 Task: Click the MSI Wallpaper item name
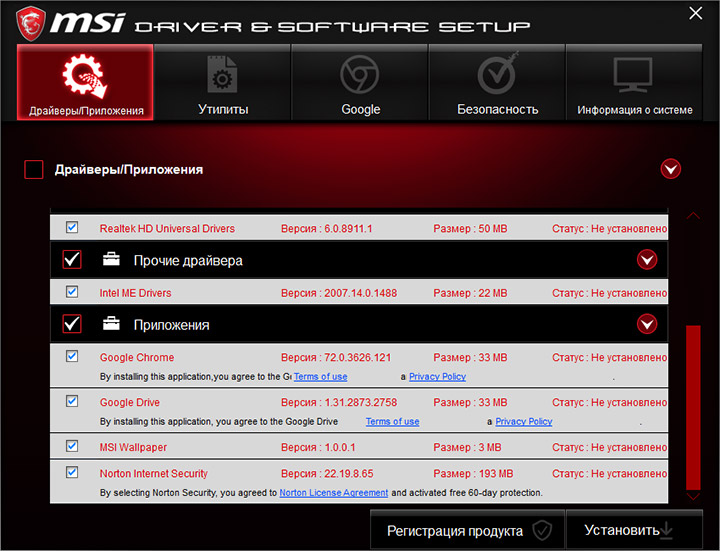(x=133, y=447)
